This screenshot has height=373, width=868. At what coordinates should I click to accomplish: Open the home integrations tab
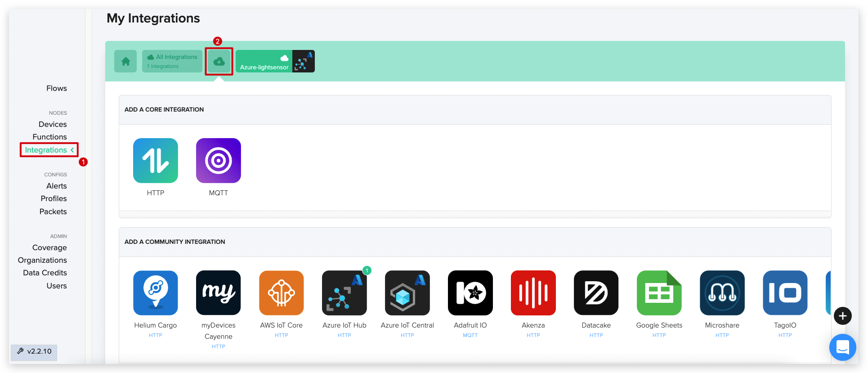pyautogui.click(x=125, y=61)
